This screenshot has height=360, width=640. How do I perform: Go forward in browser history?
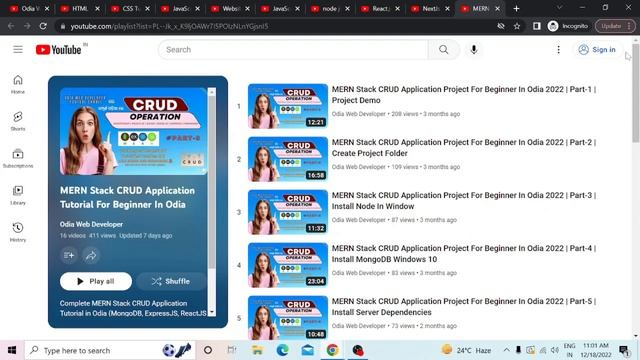pos(27,26)
